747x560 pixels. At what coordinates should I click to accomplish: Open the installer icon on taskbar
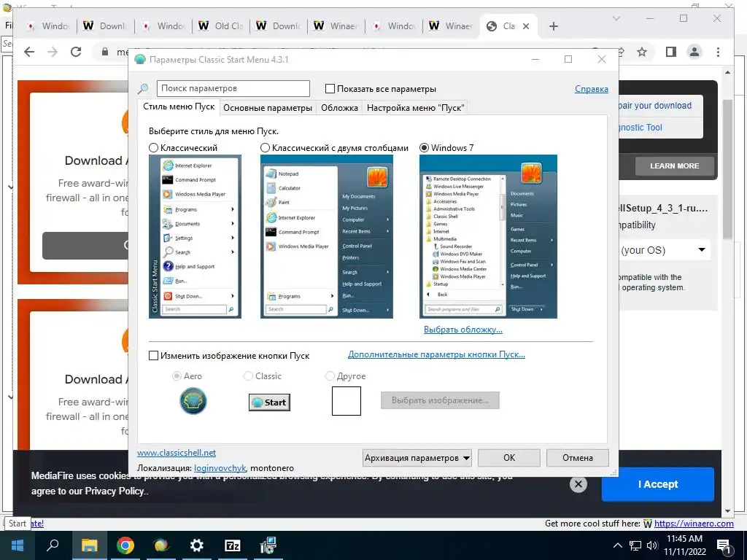(268, 545)
